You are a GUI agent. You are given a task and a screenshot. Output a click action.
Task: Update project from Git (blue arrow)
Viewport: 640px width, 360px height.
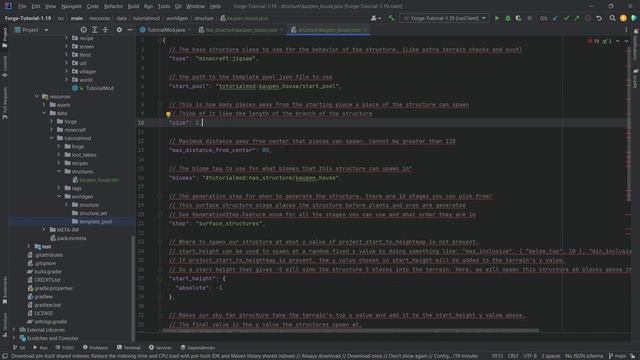tap(555, 18)
